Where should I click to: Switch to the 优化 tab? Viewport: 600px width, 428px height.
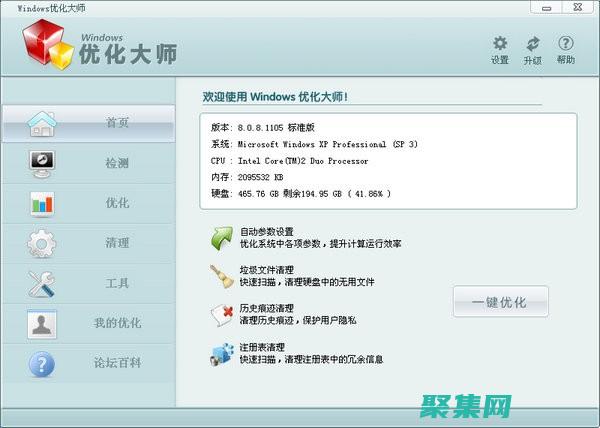89,203
